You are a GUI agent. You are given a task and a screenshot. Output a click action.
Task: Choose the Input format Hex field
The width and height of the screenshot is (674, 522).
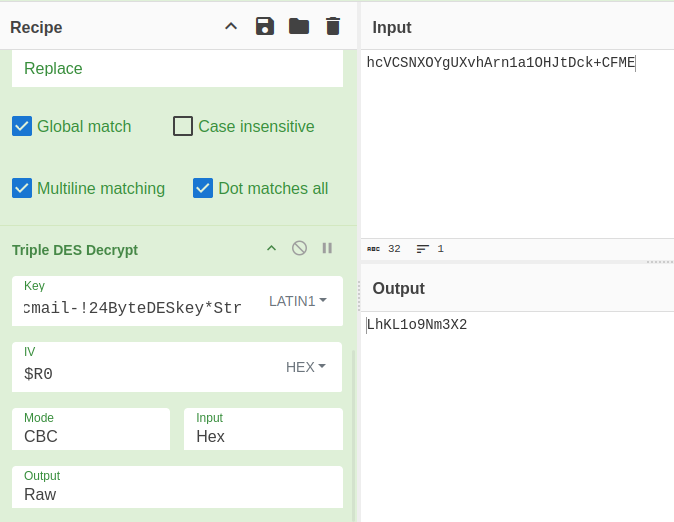263,436
